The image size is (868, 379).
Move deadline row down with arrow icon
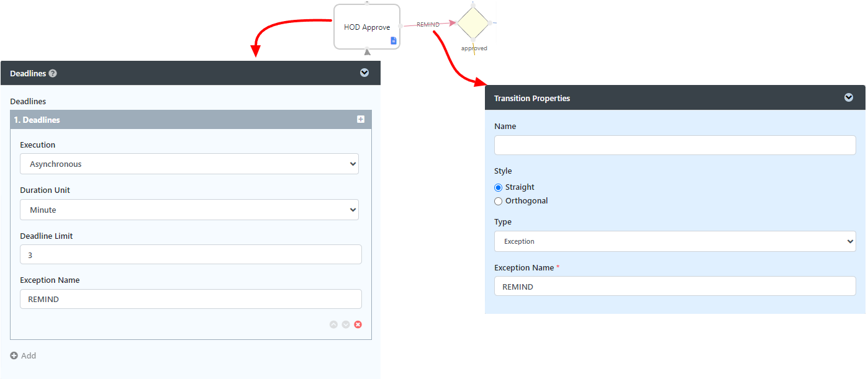pos(346,324)
